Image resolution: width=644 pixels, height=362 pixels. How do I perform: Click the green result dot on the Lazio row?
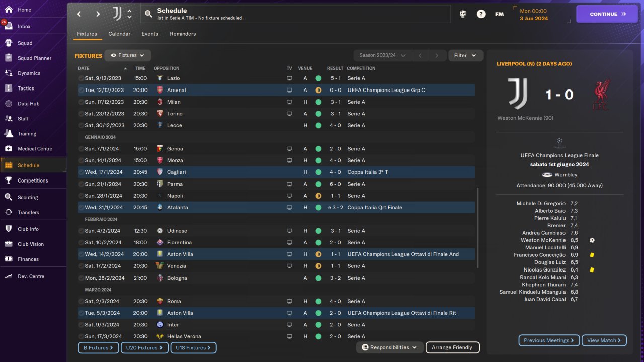click(318, 78)
